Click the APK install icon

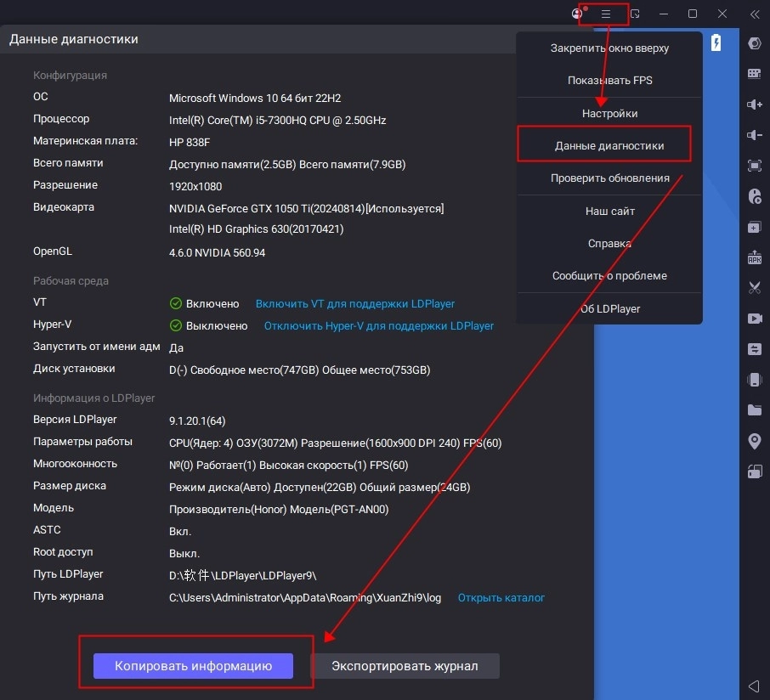754,257
